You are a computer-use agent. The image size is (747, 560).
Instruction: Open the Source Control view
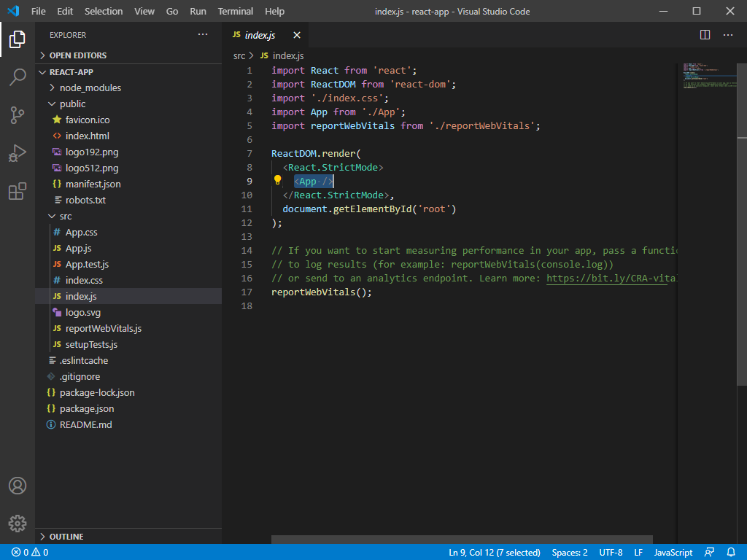tap(18, 114)
